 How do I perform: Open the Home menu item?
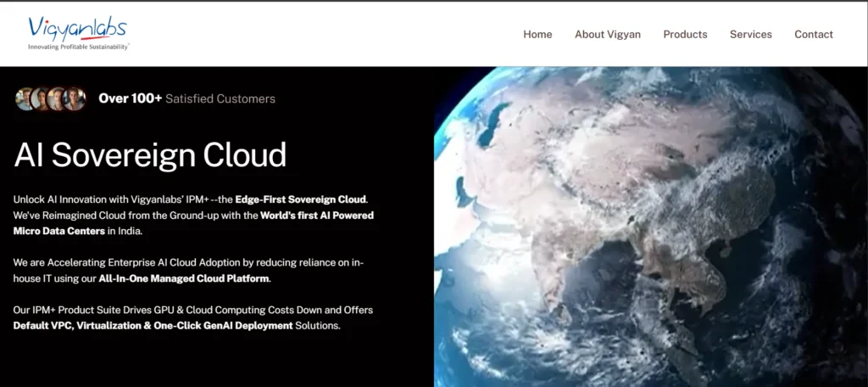[x=537, y=35]
